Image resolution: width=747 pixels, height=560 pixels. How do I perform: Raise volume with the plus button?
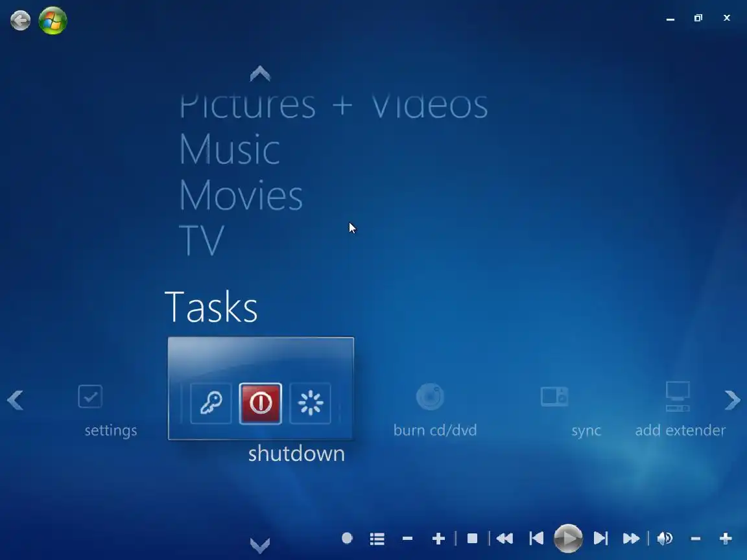(726, 539)
